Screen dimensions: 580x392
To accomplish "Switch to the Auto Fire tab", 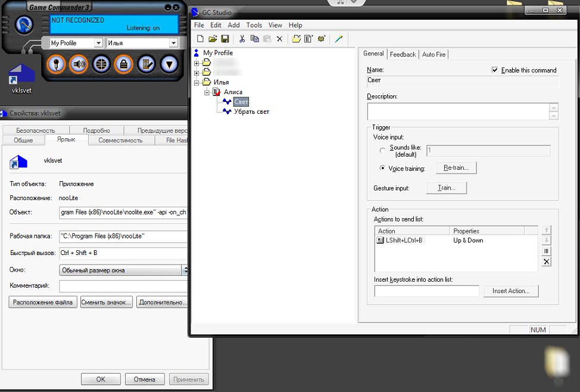I will click(x=433, y=54).
